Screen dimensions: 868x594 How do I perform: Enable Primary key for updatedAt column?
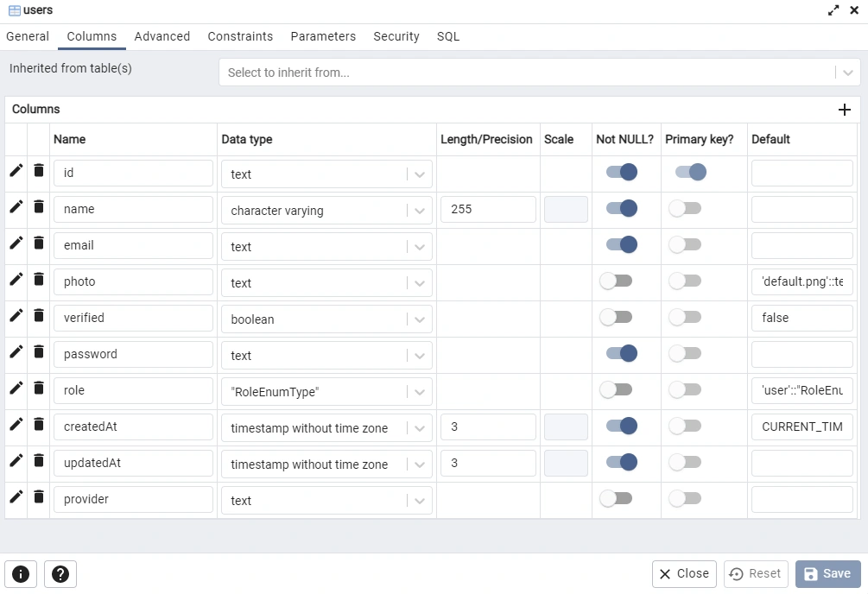pos(685,462)
